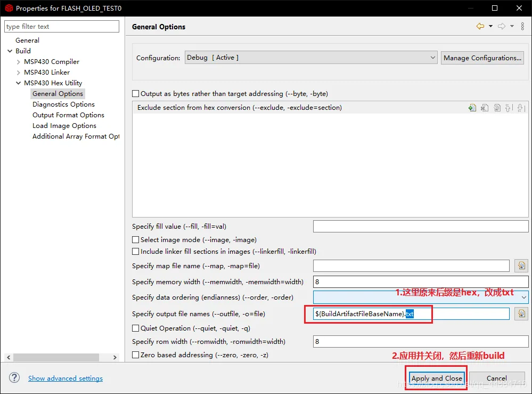Screen dimensions: 532x394
Task: Collapse the Build tree node
Action: pyautogui.click(x=10, y=51)
